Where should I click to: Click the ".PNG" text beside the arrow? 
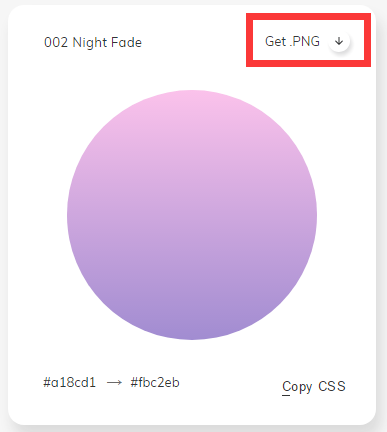[x=305, y=41]
